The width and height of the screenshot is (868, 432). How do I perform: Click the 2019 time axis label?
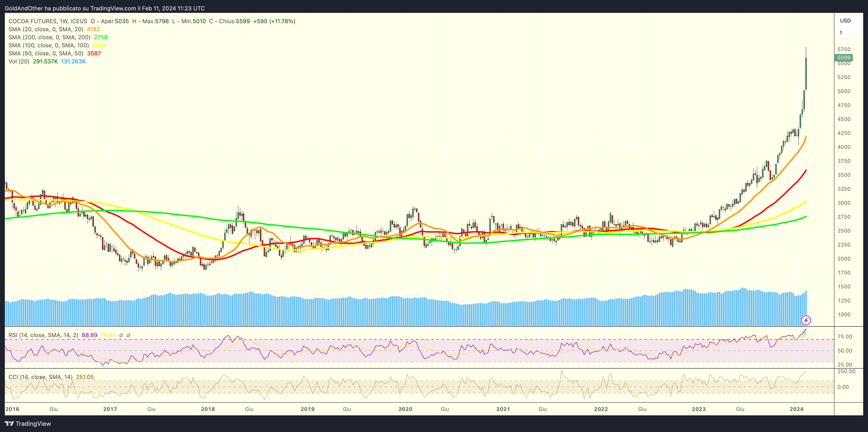pos(308,409)
